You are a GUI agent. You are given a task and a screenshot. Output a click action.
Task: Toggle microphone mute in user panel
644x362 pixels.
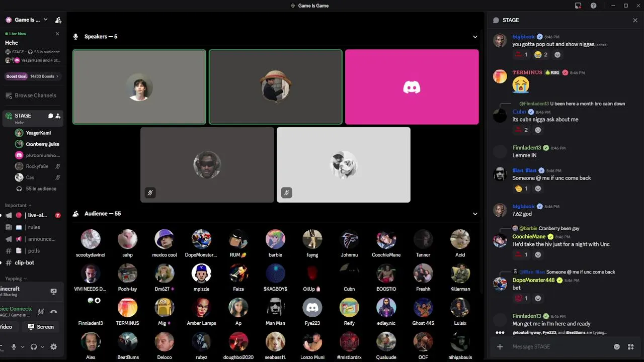(14, 347)
